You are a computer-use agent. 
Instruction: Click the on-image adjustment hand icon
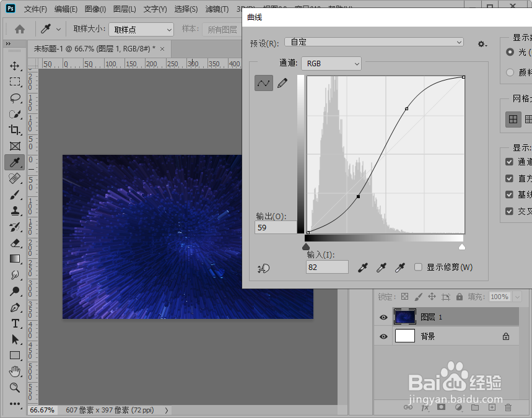tap(264, 268)
